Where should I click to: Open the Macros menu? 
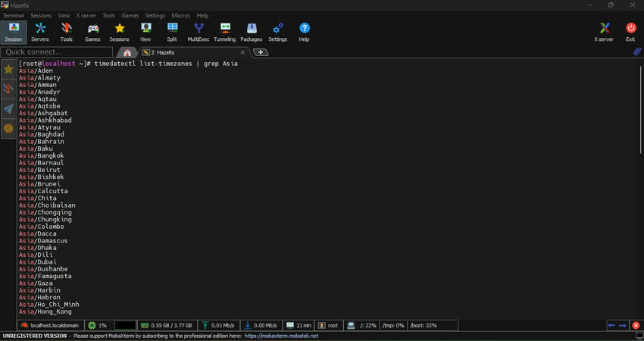(181, 15)
